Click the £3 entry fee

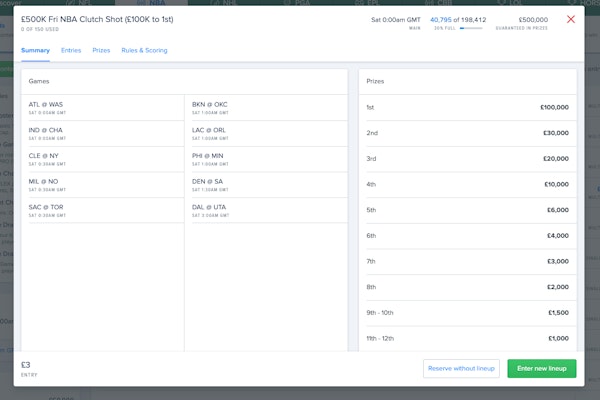(x=26, y=365)
